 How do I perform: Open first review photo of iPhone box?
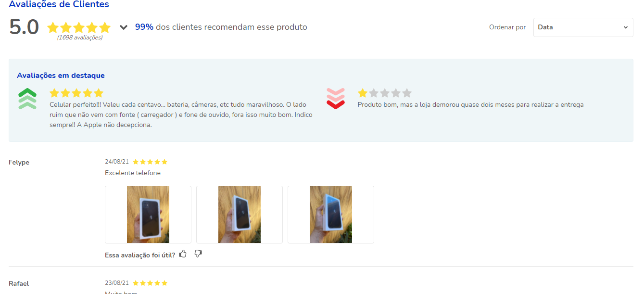click(x=148, y=215)
